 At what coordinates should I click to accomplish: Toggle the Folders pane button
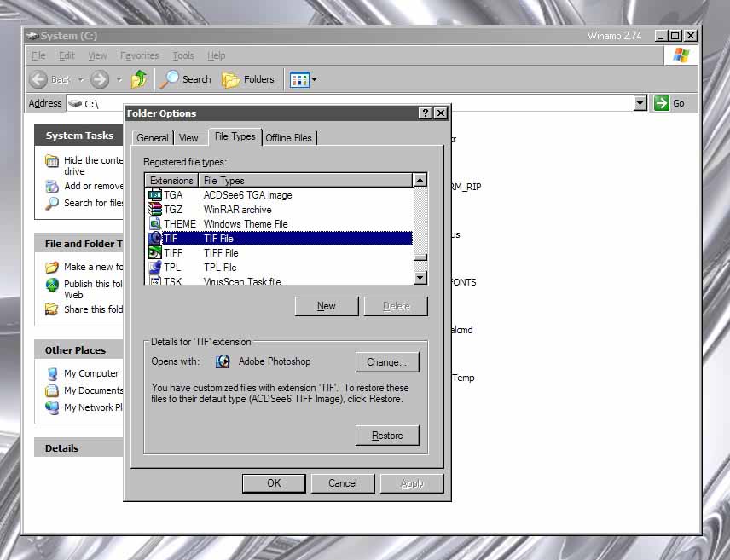[x=247, y=79]
